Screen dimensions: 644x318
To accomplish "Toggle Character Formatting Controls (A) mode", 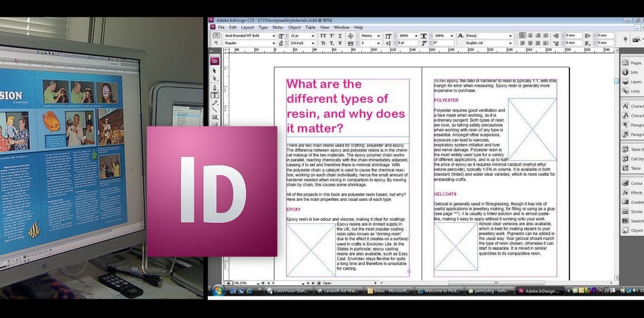I will (216, 35).
